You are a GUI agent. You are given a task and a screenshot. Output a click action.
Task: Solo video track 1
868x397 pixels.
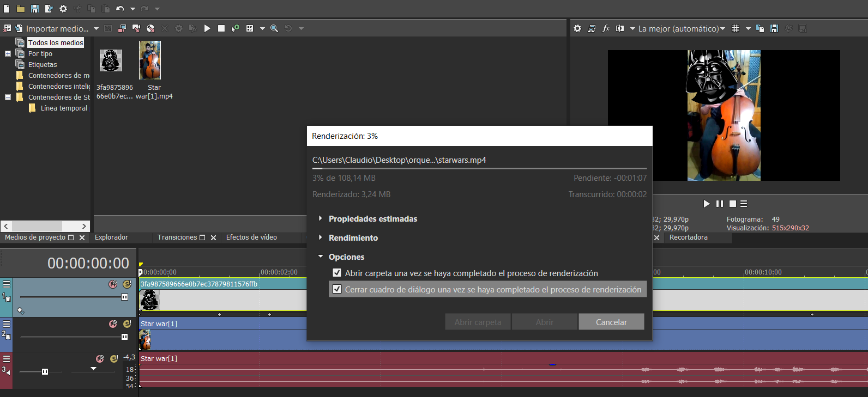(x=127, y=284)
